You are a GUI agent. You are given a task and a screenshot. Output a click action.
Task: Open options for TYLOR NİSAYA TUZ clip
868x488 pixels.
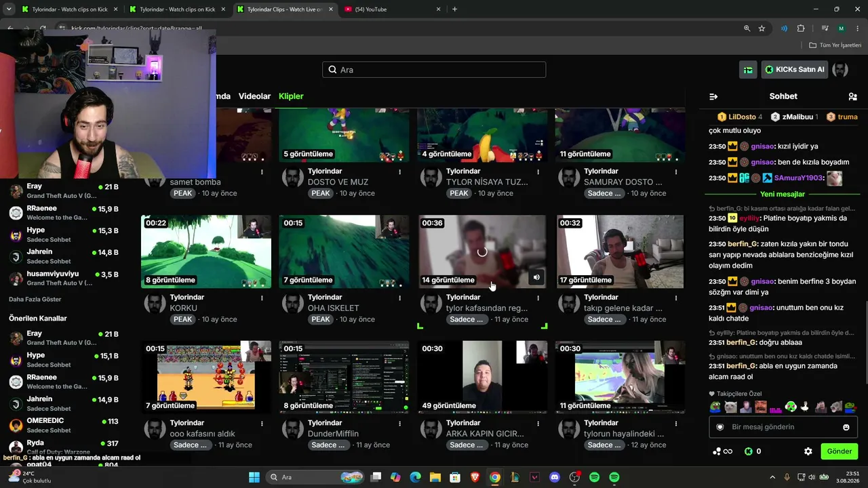(x=538, y=172)
